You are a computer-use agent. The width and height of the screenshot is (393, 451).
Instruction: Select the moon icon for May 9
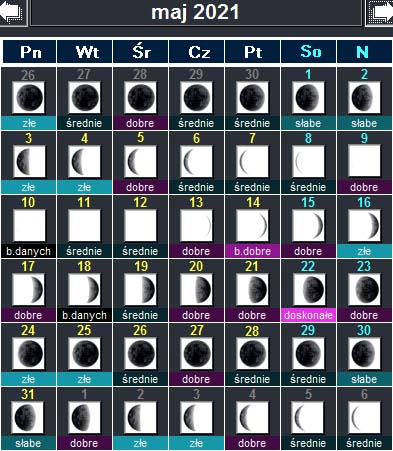point(364,161)
